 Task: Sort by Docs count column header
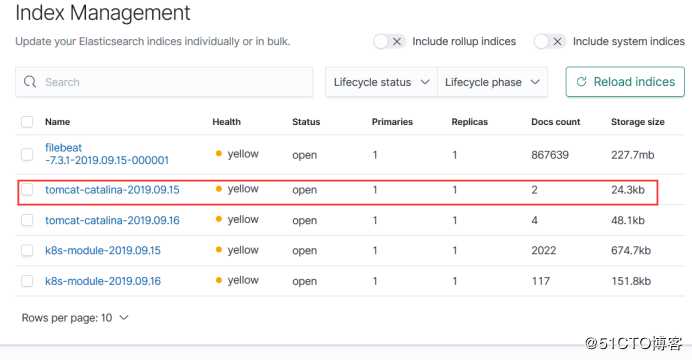pyautogui.click(x=556, y=122)
